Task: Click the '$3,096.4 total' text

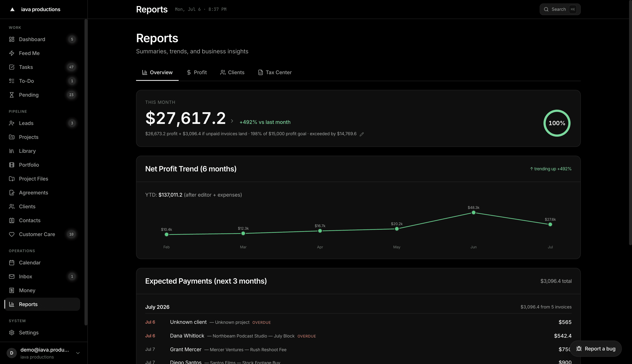Action: tap(556, 281)
